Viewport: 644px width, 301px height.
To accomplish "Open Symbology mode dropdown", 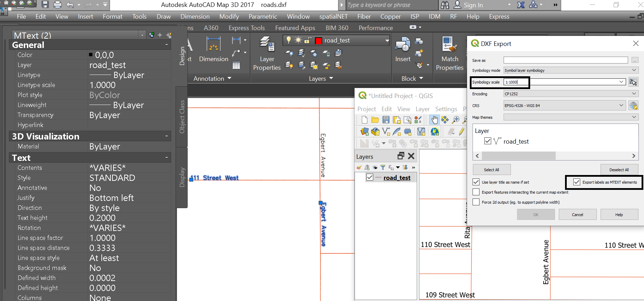I will point(571,70).
